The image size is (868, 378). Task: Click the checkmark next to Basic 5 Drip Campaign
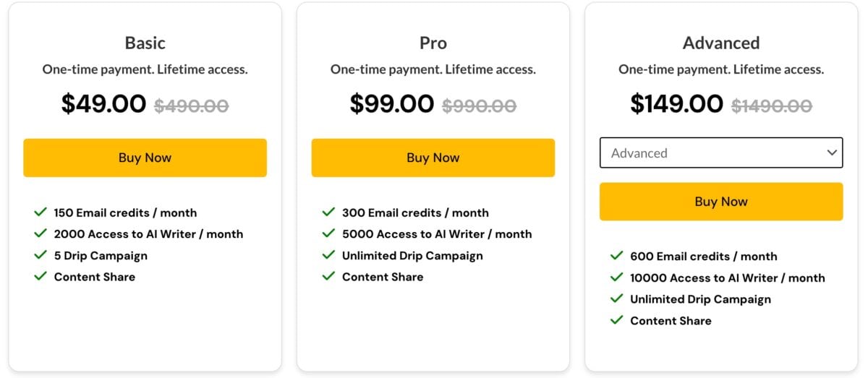point(41,255)
